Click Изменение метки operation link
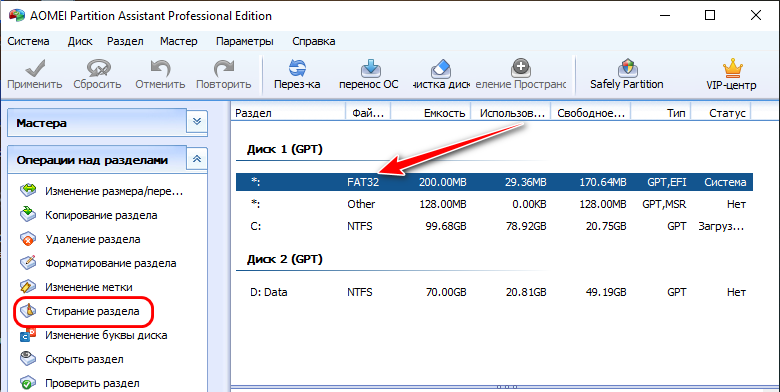Screen dimensions: 780x392 coord(89,287)
